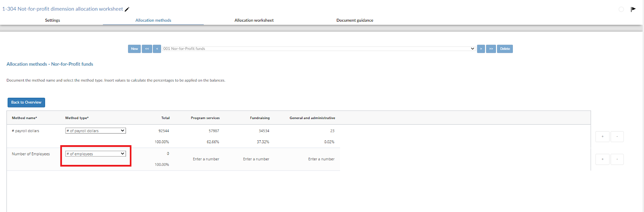Expand the # of employees method type dropdown

tap(96, 154)
